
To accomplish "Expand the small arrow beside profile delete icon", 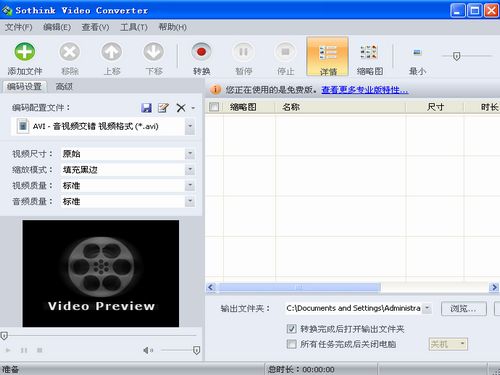I will 193,108.
